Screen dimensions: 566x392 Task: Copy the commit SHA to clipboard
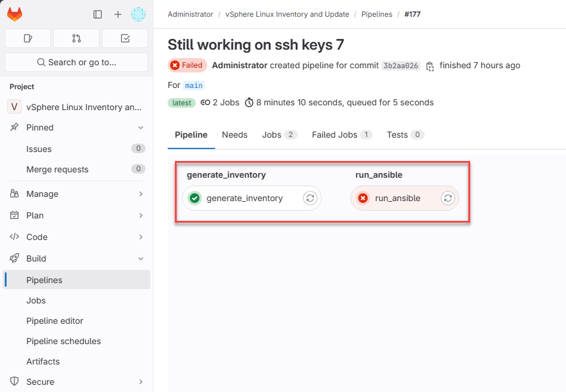(x=430, y=66)
